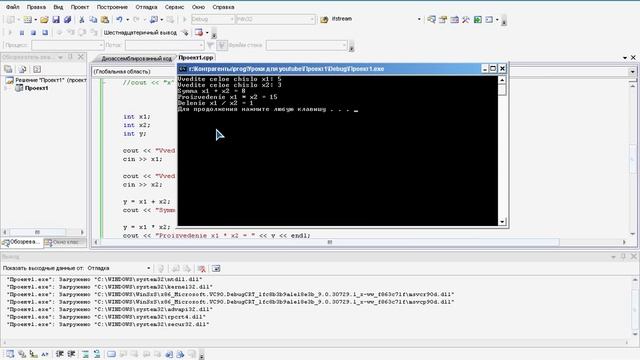Close the Solution Explorer panel
This screenshot has width=640, height=360.
click(x=81, y=57)
